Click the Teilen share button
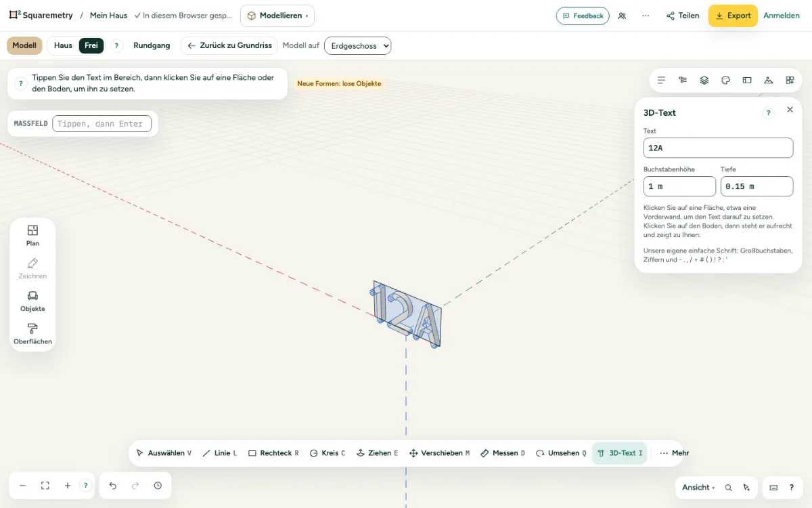Screen dimensions: 812x508 click(x=682, y=16)
